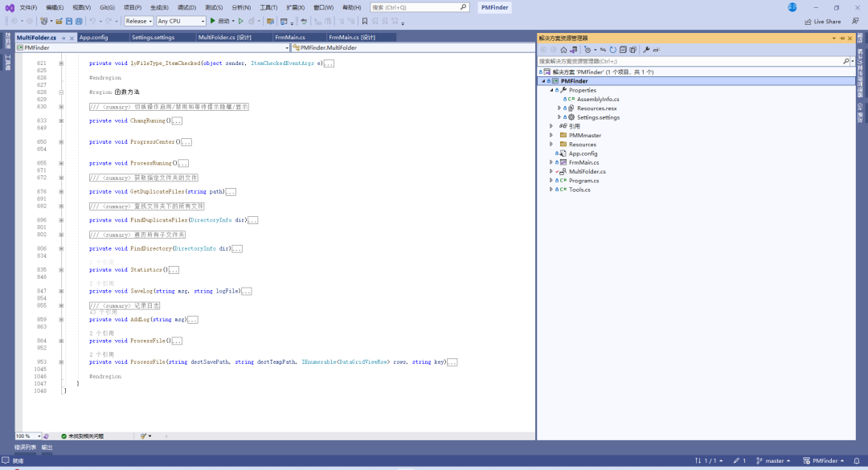
Task: Expand the collapsed ChangRuning method
Action: tap(61, 121)
